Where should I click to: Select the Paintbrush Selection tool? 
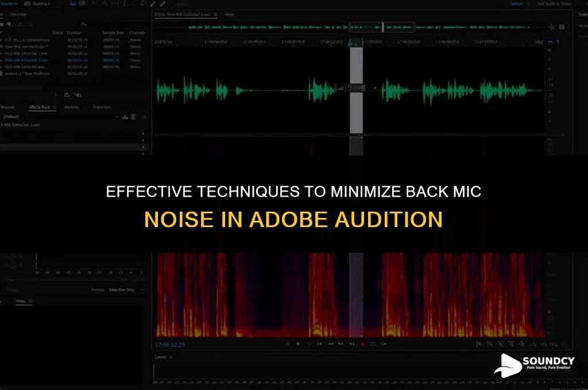pyautogui.click(x=153, y=3)
